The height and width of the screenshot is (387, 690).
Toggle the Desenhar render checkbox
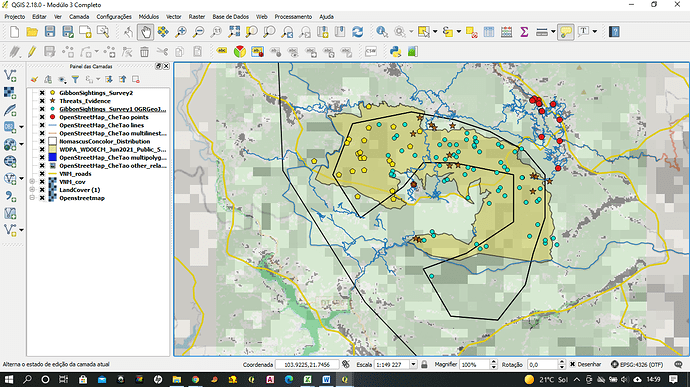573,364
